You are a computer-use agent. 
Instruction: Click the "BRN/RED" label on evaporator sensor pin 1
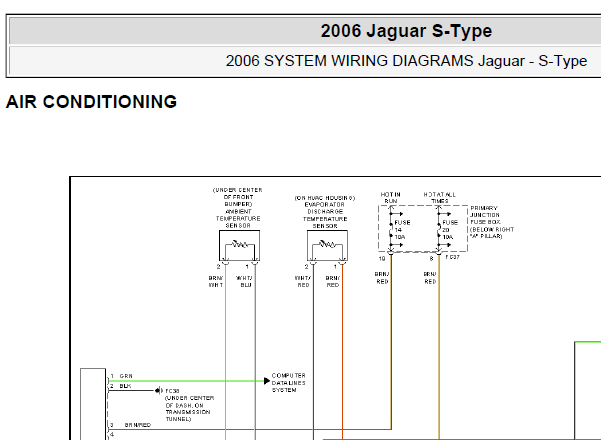pos(332,282)
